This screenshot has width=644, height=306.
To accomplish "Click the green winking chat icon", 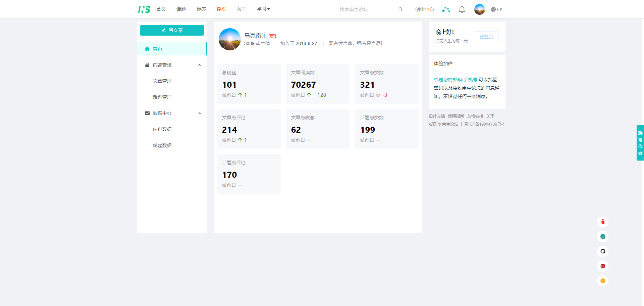I will [603, 236].
